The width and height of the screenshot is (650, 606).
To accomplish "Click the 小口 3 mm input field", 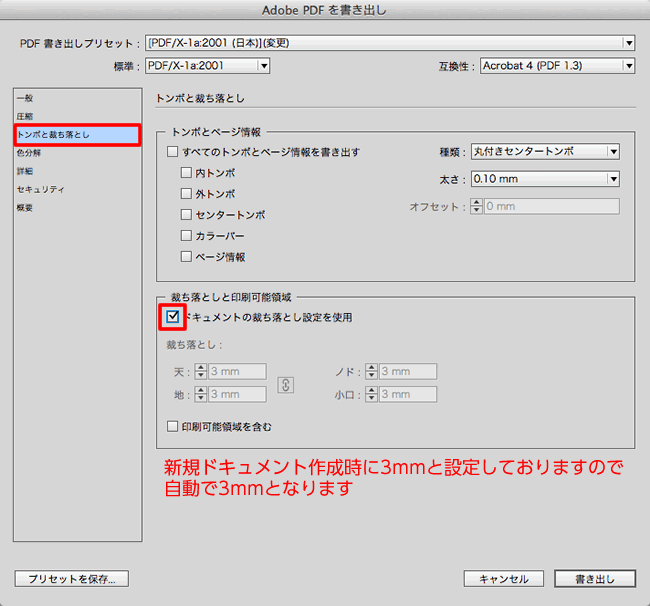I will click(407, 394).
